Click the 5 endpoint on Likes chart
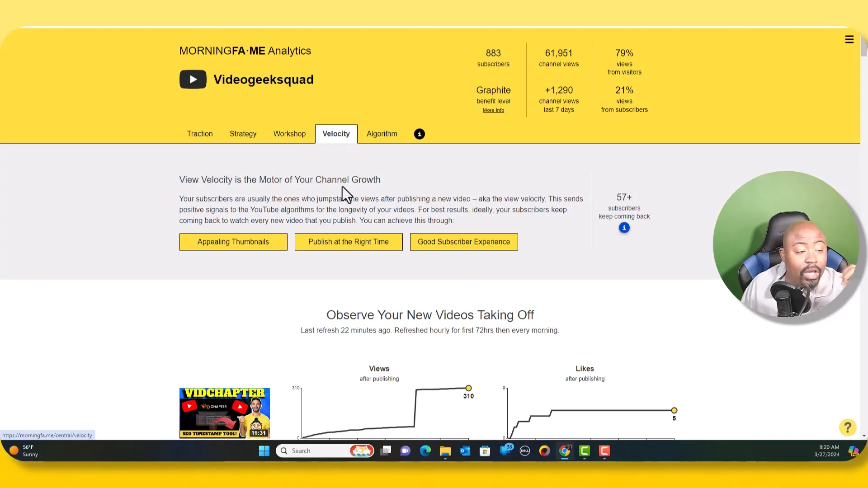868x488 pixels. (674, 410)
